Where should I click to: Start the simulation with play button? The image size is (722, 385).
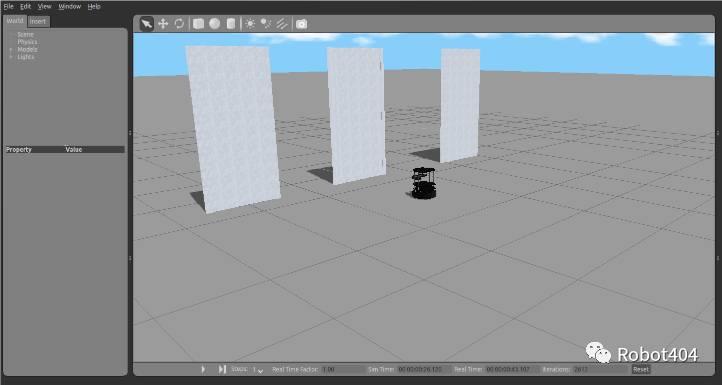(203, 369)
